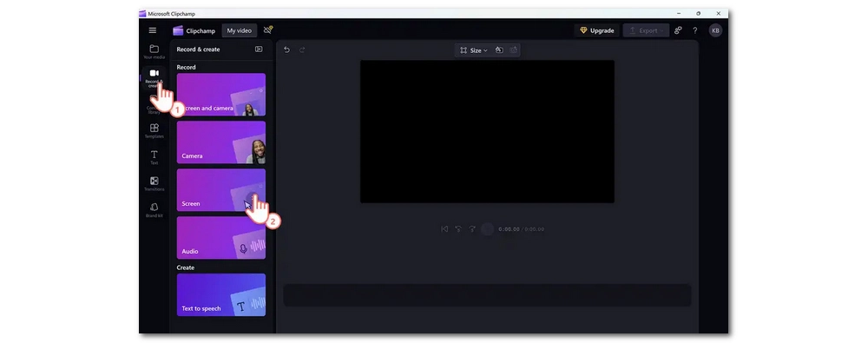Collapse the Record & create panel

click(x=259, y=49)
